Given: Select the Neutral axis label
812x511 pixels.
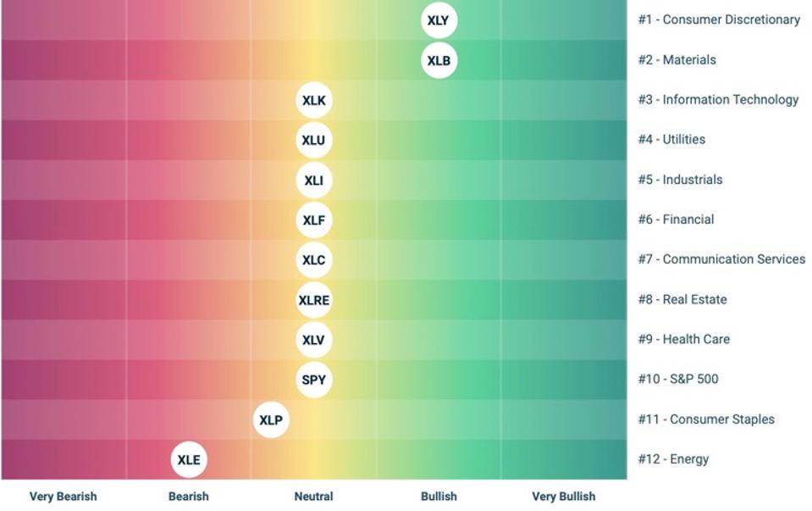Looking at the screenshot, I should point(313,497).
